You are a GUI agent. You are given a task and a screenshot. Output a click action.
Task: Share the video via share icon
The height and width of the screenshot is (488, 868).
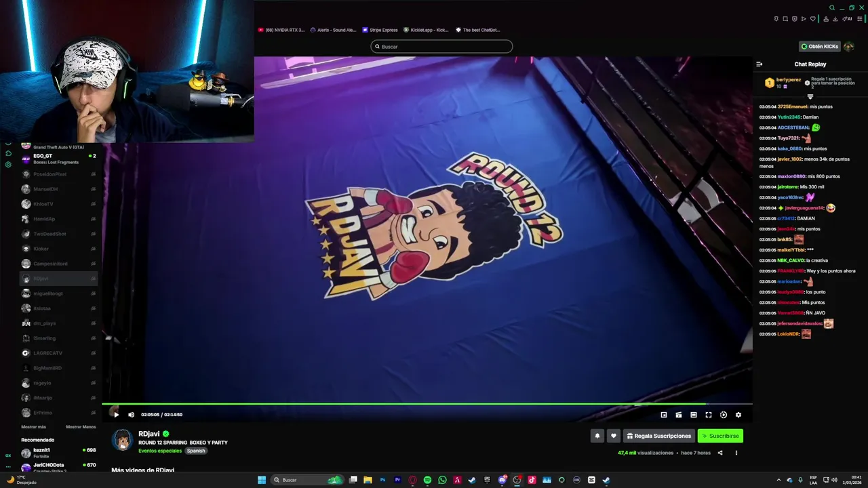coord(720,453)
